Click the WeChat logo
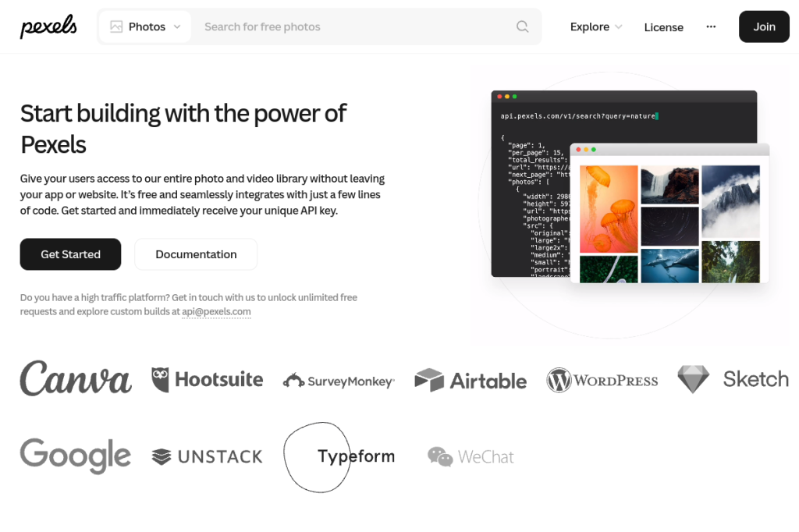Viewport: 799px width, 532px height. click(x=471, y=456)
